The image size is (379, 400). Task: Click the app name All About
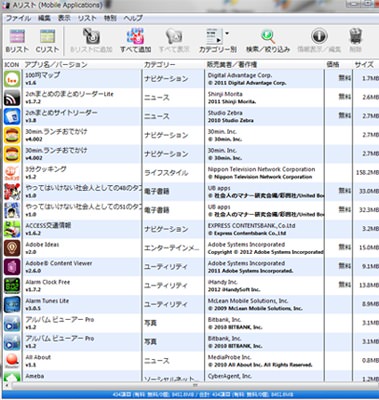coord(38,357)
